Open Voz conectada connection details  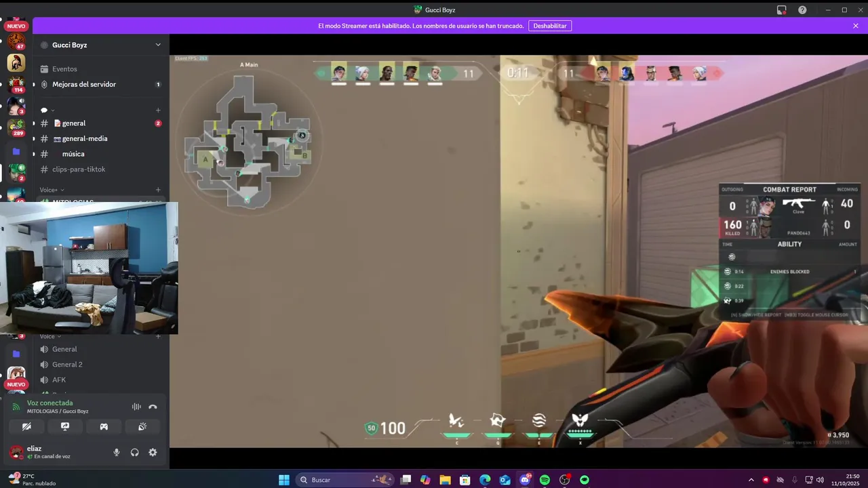click(50, 403)
